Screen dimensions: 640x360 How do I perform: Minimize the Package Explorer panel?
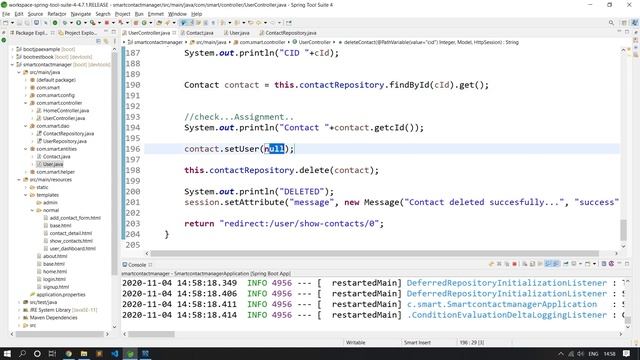[x=106, y=32]
